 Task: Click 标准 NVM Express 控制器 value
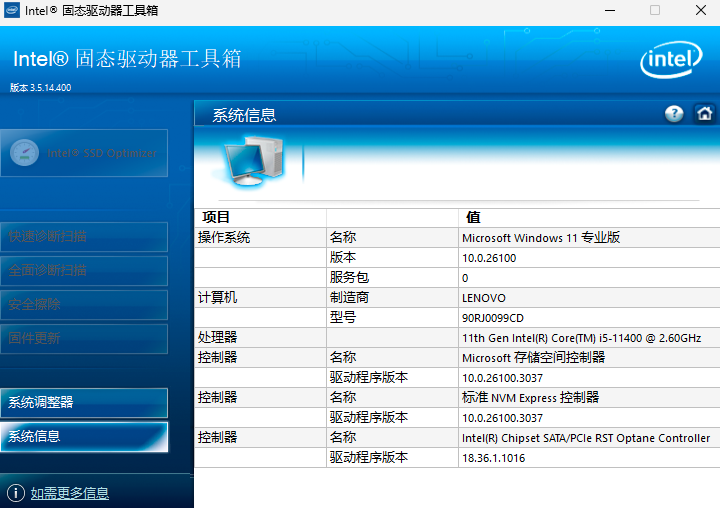530,397
